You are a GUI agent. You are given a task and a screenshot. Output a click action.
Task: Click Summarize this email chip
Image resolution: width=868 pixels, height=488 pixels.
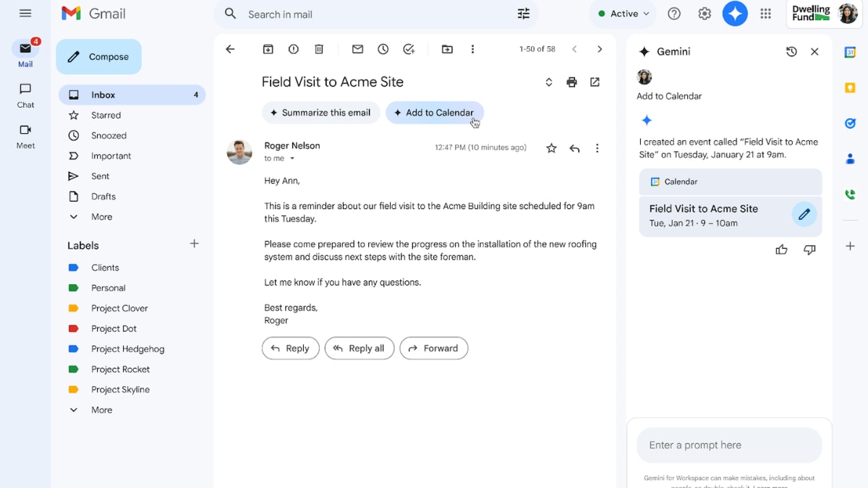[320, 113]
